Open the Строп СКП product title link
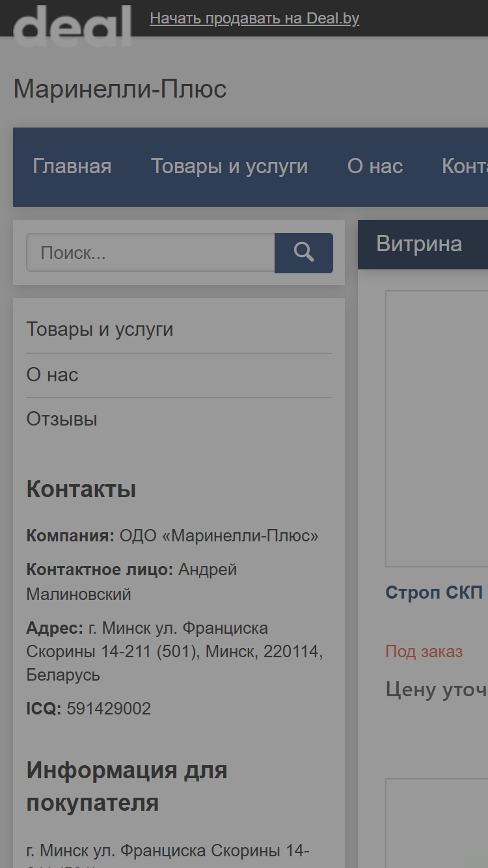The height and width of the screenshot is (868, 488). tap(435, 593)
